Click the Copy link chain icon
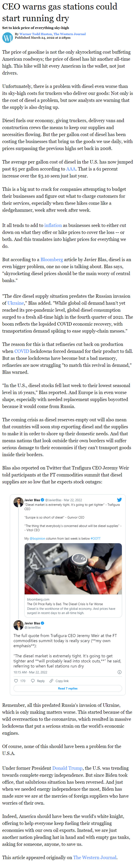Viewport: 137px width, 868px height. 51,681
